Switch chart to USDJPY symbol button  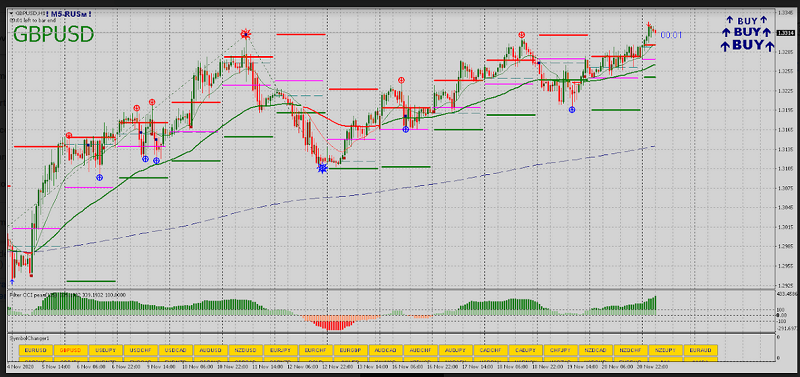pos(106,350)
